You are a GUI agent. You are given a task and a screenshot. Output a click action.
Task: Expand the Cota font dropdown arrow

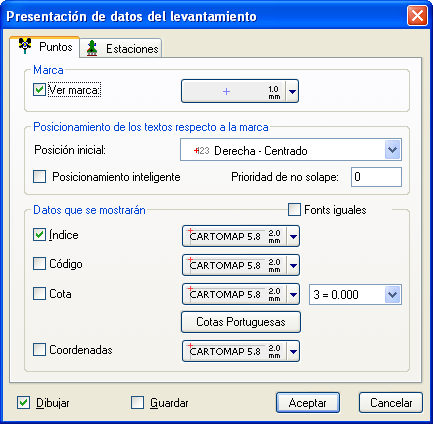293,294
